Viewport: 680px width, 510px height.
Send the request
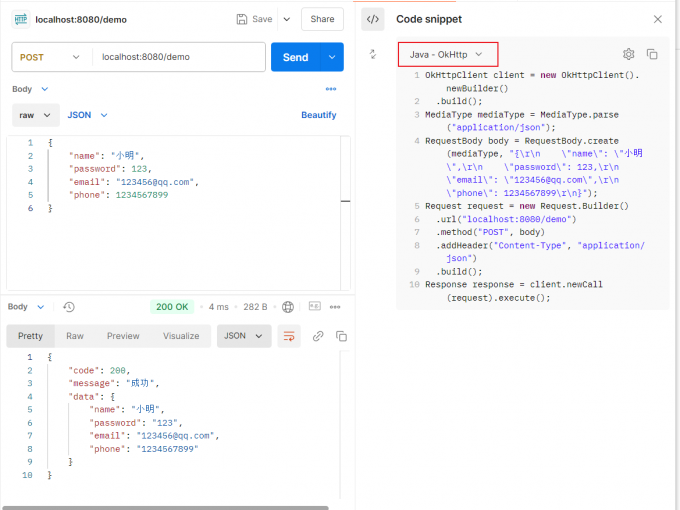[x=296, y=57]
